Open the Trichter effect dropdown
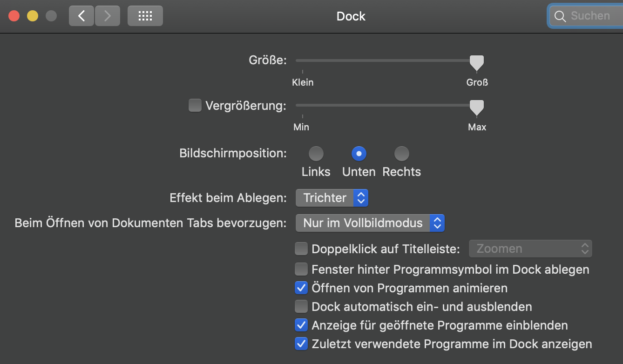Image resolution: width=623 pixels, height=364 pixels. (x=332, y=198)
